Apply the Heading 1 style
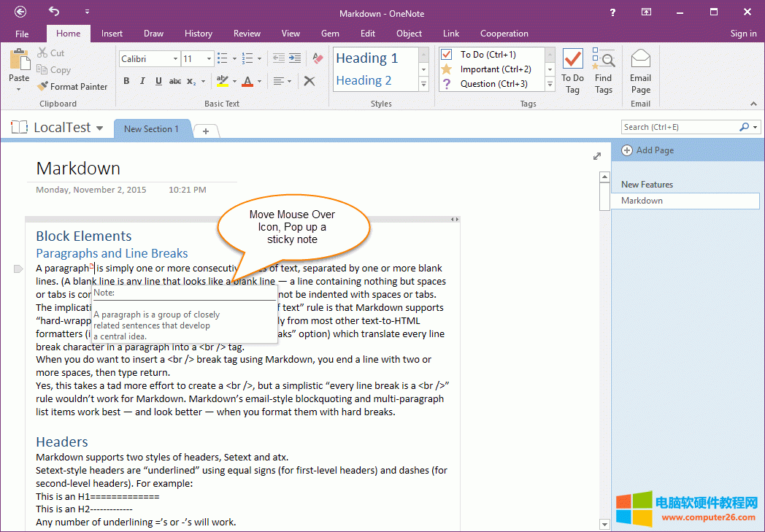The width and height of the screenshot is (765, 532). point(367,58)
